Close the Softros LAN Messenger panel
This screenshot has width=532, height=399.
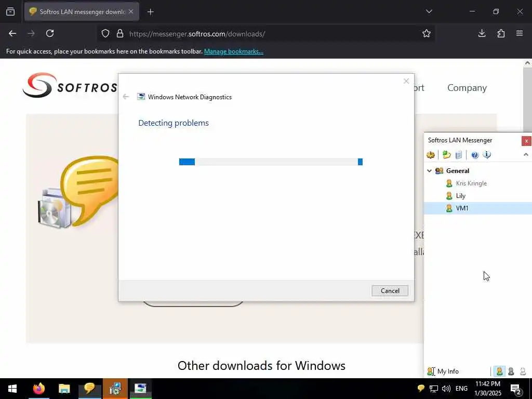(x=526, y=141)
